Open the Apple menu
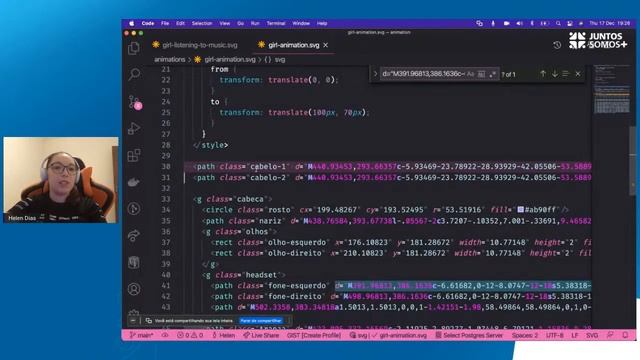The height and width of the screenshot is (360, 640). (131, 24)
